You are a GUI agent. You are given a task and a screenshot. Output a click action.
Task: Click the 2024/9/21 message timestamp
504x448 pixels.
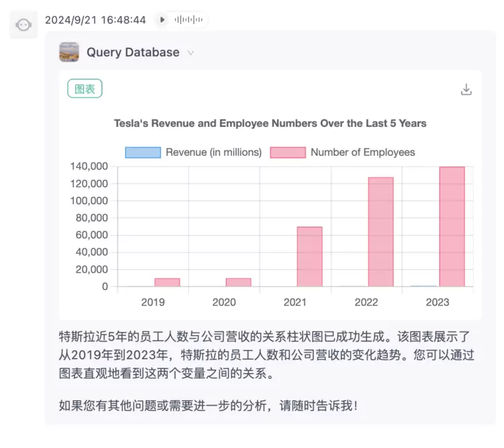pyautogui.click(x=95, y=20)
